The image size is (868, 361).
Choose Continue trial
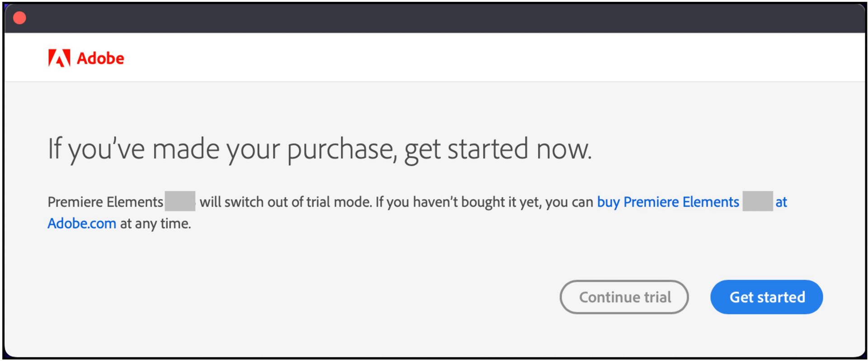tap(624, 297)
